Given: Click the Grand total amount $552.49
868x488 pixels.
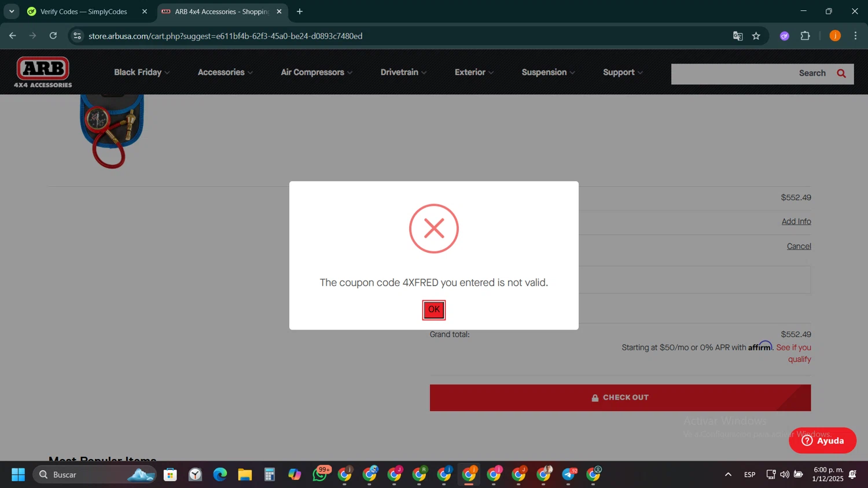Looking at the screenshot, I should pos(796,334).
